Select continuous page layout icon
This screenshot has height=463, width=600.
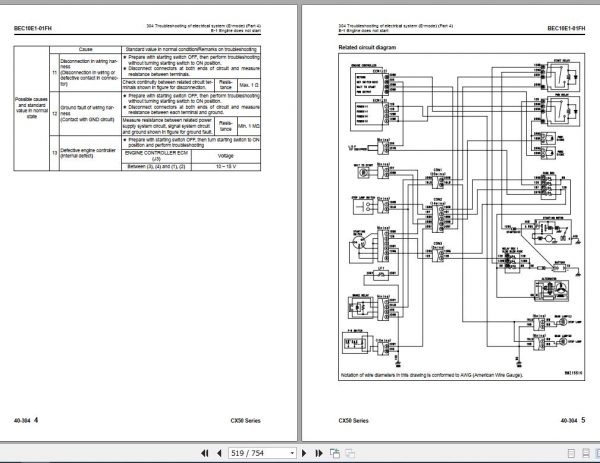pyautogui.click(x=586, y=453)
